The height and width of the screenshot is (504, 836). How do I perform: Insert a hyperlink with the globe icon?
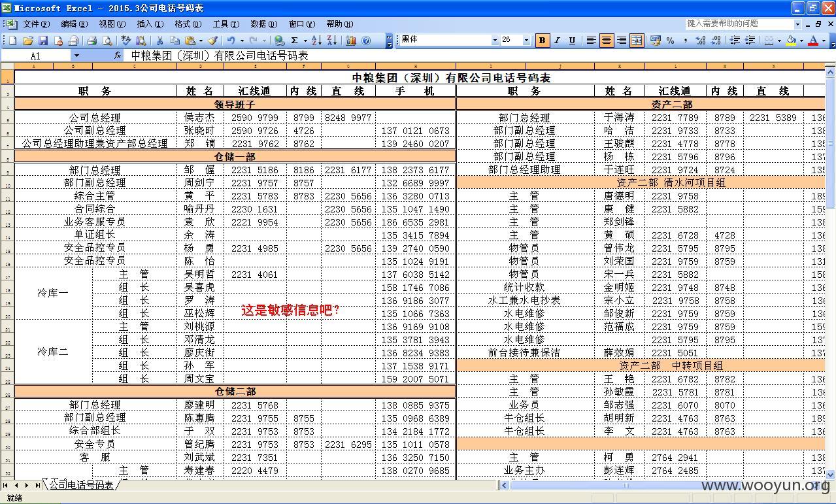279,41
